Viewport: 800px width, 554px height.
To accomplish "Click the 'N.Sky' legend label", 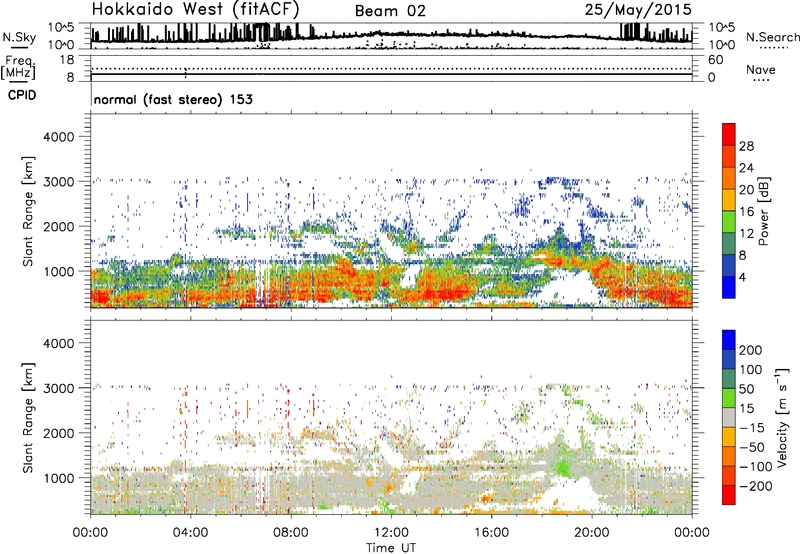I will 19,37.
